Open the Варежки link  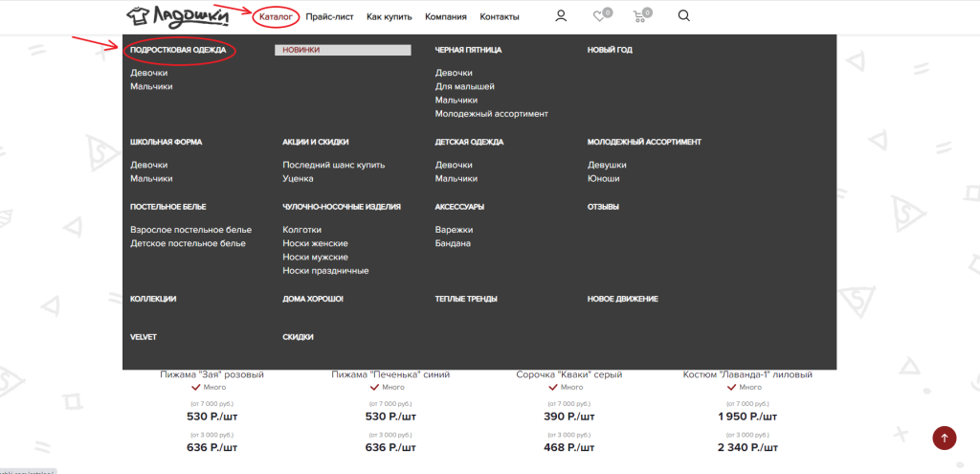[x=455, y=230]
